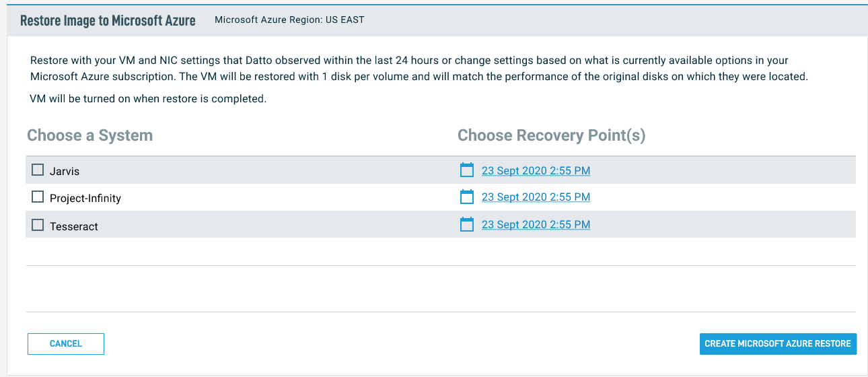Viewport: 868px width, 377px height.
Task: Click the Choose a System heading
Action: click(89, 135)
